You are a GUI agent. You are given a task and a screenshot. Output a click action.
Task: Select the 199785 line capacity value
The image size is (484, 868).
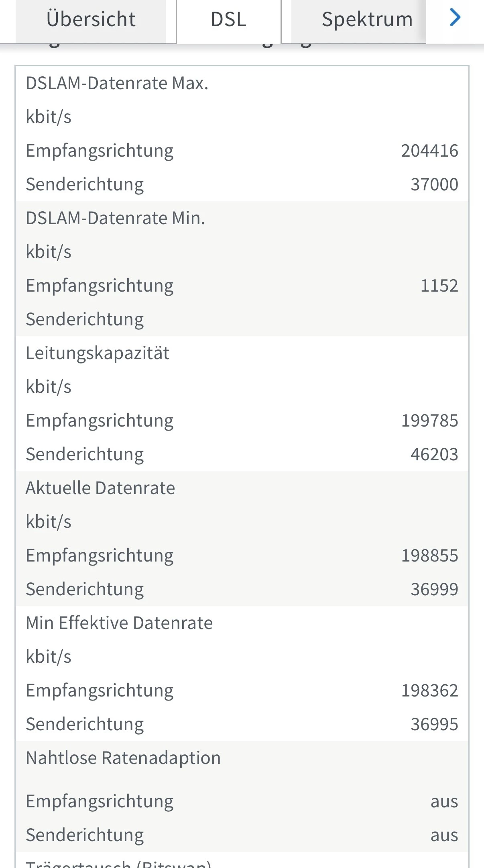[429, 421]
